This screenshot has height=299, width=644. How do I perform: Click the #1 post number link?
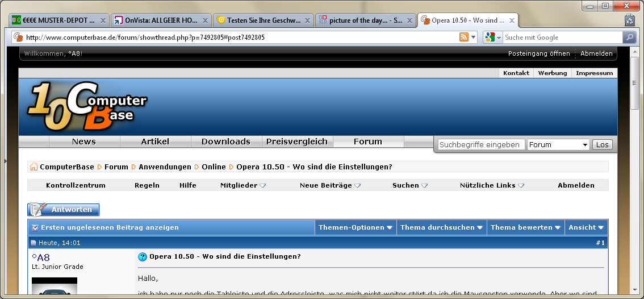click(600, 243)
